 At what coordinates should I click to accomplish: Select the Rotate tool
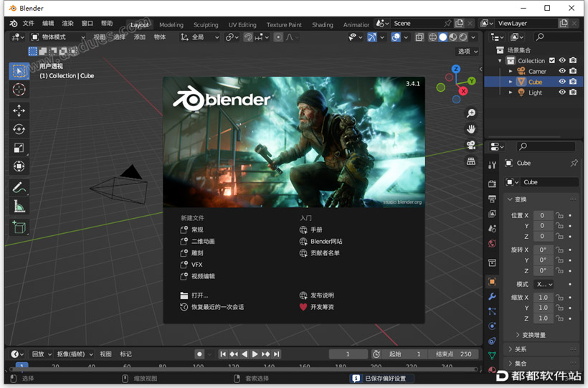point(19,129)
